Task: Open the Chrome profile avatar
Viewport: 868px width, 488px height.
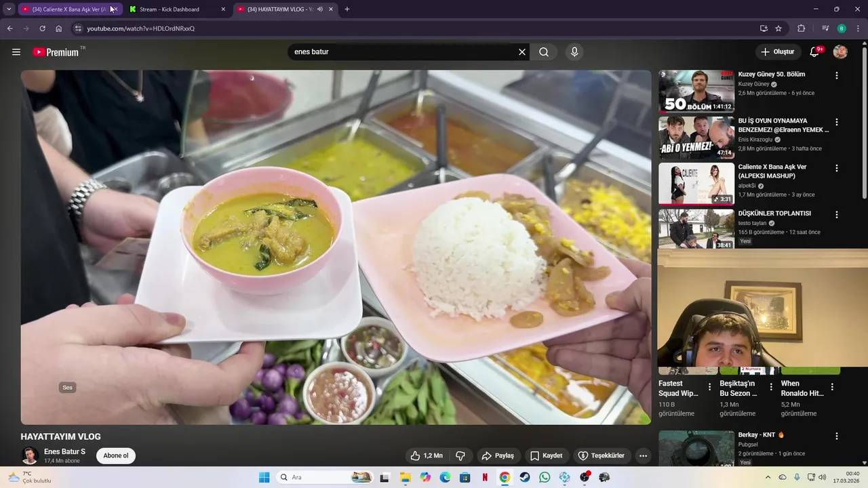Action: [842, 28]
